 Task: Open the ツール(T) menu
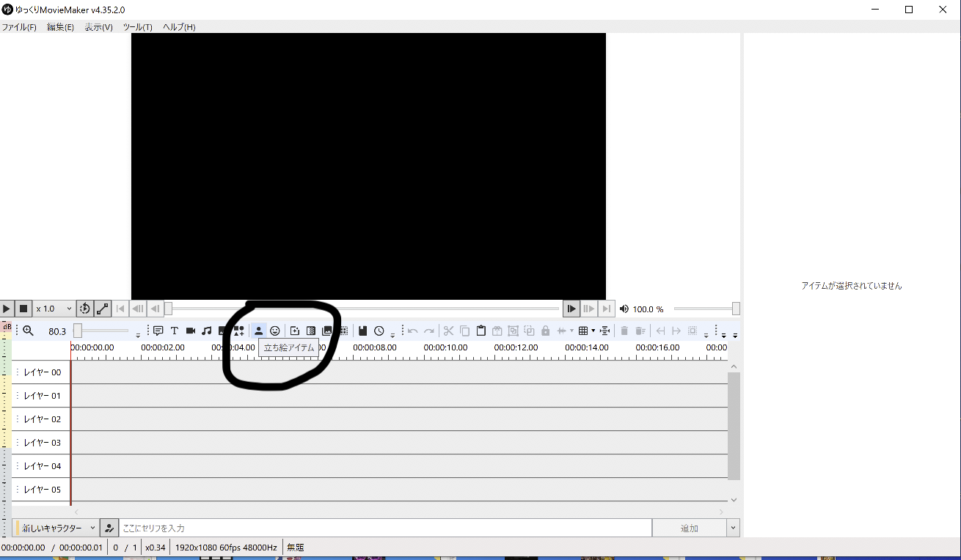click(137, 27)
